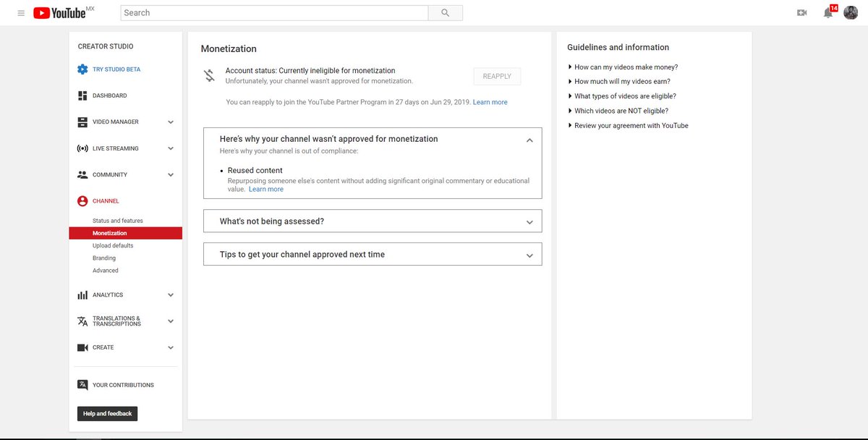Click the search magnifier button
Screen dimensions: 868x440
click(x=446, y=13)
